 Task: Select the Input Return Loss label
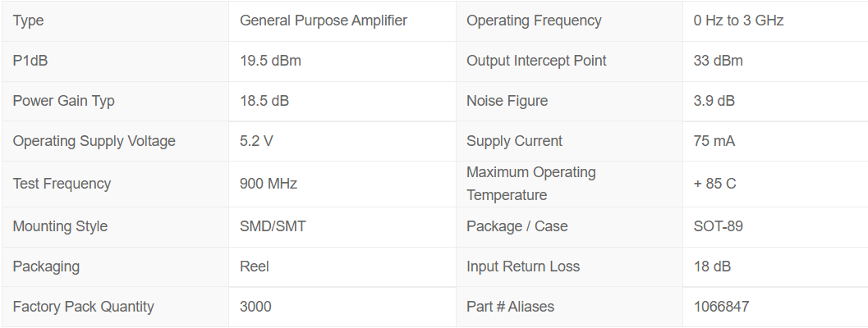(523, 266)
